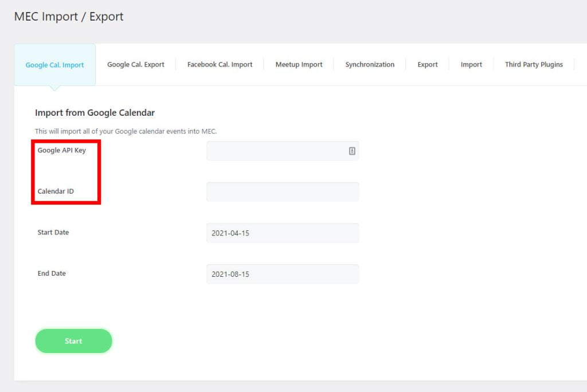This screenshot has height=392, width=587.
Task: Click the Start Date label
Action: click(53, 232)
